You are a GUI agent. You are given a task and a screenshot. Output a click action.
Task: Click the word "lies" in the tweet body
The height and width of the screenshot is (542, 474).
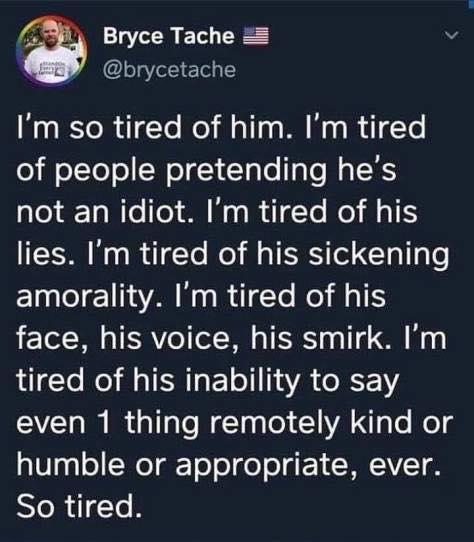pyautogui.click(x=41, y=254)
